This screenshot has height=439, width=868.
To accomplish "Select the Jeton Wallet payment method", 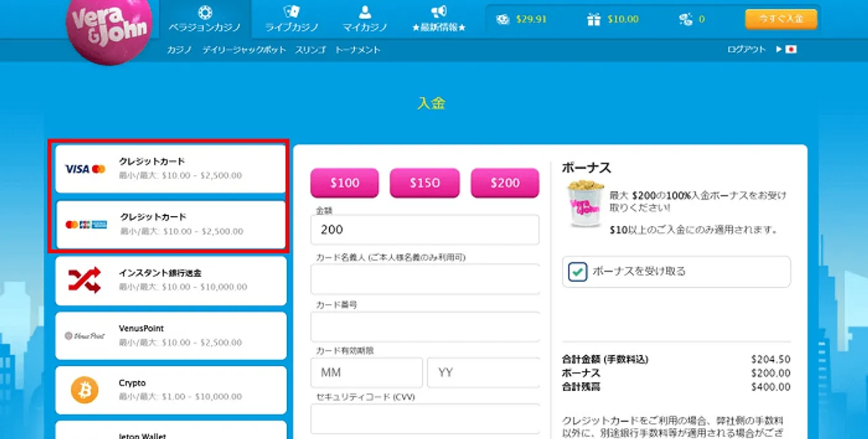I will coord(171,430).
